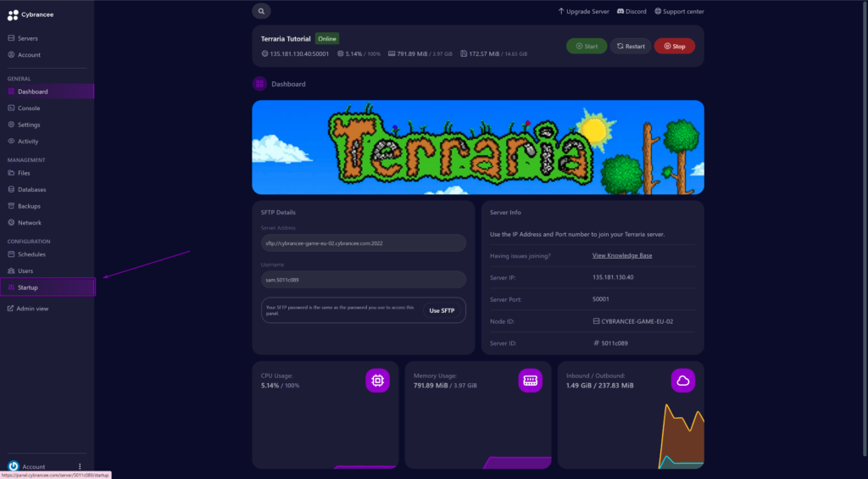Click the search magnifier icon
Viewport: 868px width, 479px height.
pos(261,11)
